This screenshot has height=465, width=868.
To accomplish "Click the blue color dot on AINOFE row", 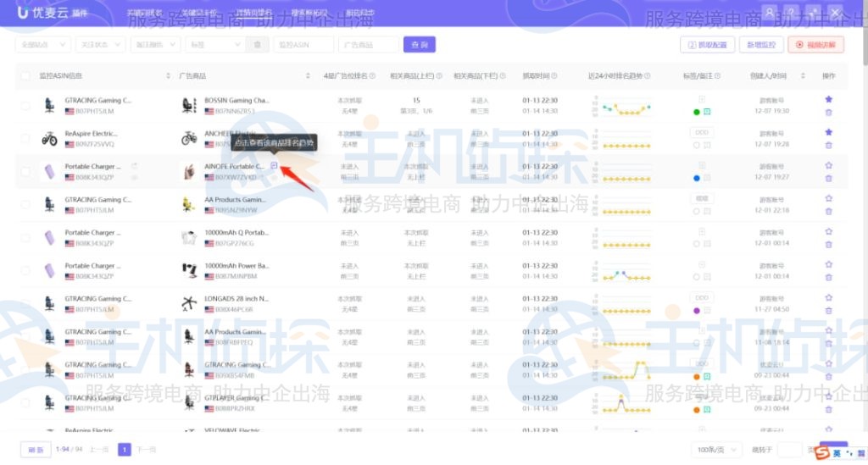I will click(697, 178).
